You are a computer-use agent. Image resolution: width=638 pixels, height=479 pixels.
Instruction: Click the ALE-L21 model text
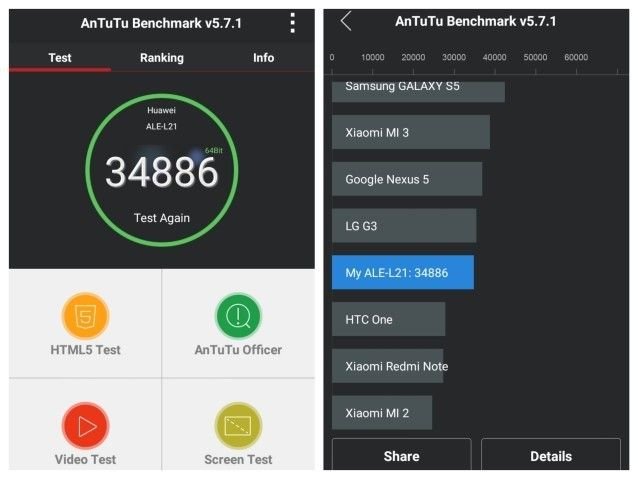[162, 127]
